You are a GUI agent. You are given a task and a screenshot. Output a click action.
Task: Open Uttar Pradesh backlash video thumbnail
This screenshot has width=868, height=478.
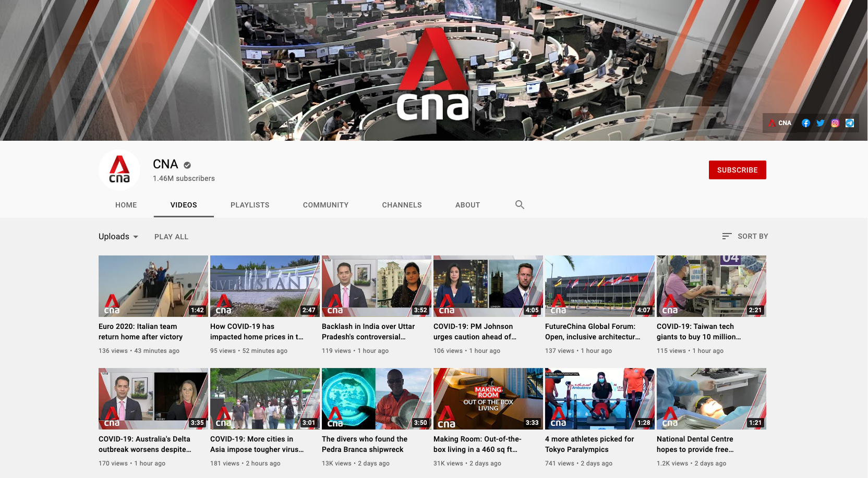click(377, 286)
